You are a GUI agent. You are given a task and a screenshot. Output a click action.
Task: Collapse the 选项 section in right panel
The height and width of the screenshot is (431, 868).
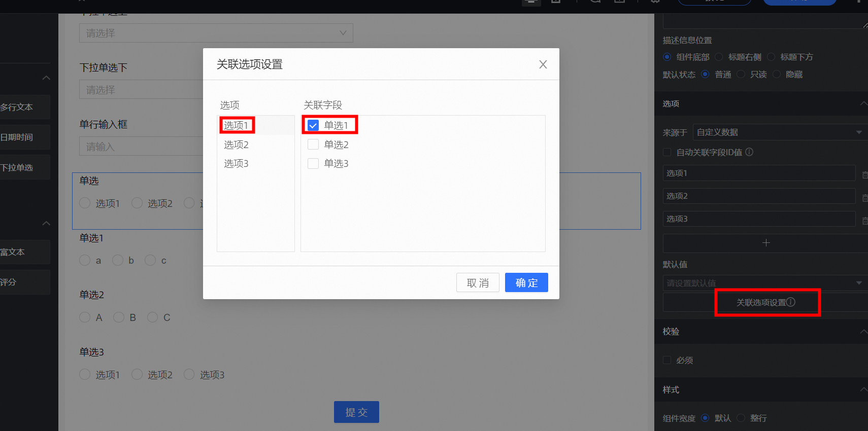(863, 103)
